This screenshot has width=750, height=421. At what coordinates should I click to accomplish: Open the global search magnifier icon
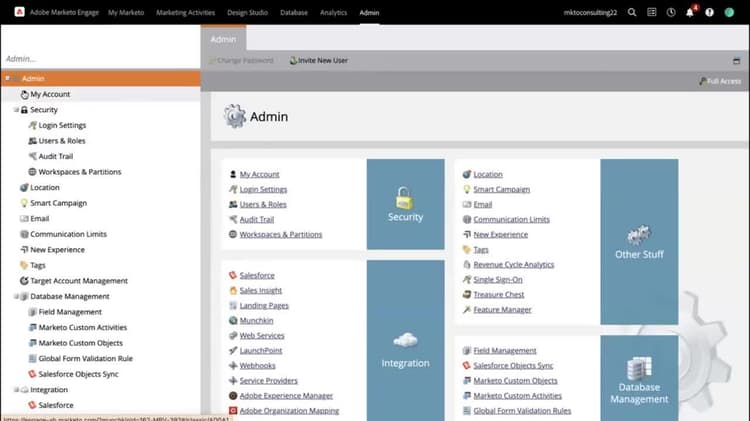[x=632, y=12]
